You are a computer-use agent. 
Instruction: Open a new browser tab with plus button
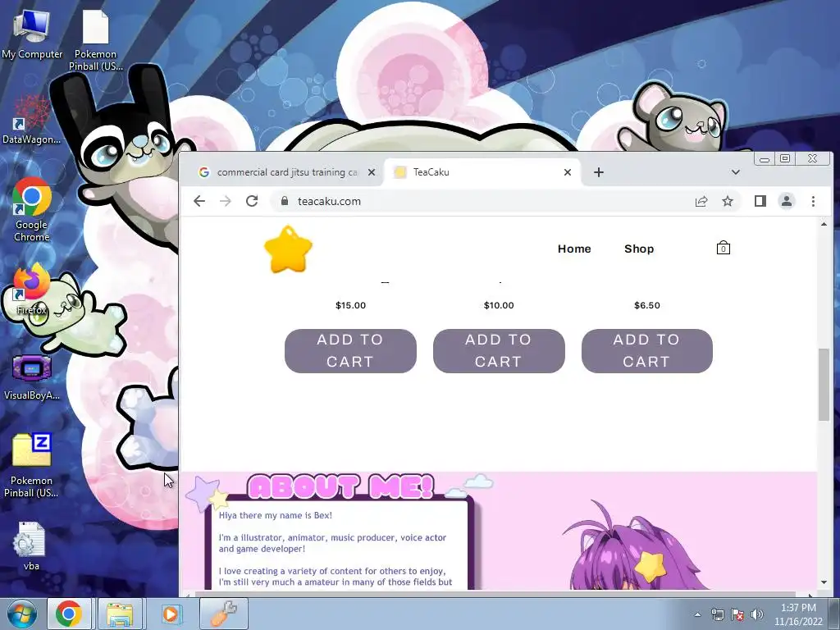(x=599, y=172)
